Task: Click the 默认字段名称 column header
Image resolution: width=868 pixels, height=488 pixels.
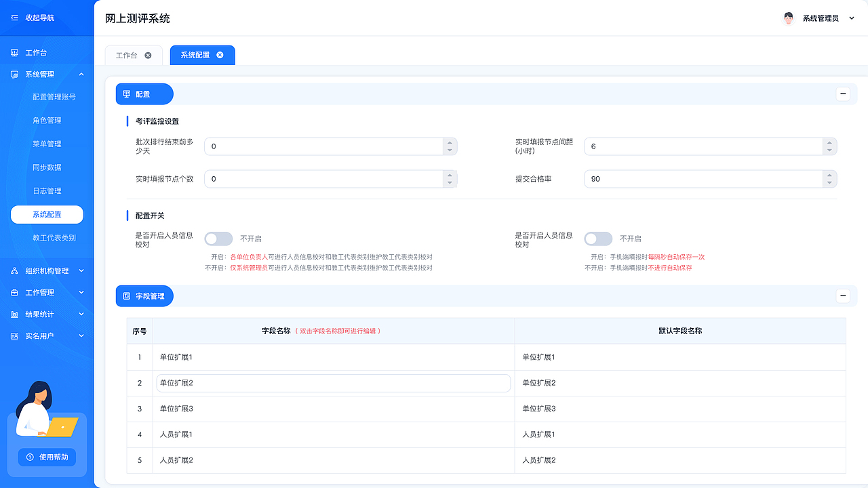Action: 680,331
